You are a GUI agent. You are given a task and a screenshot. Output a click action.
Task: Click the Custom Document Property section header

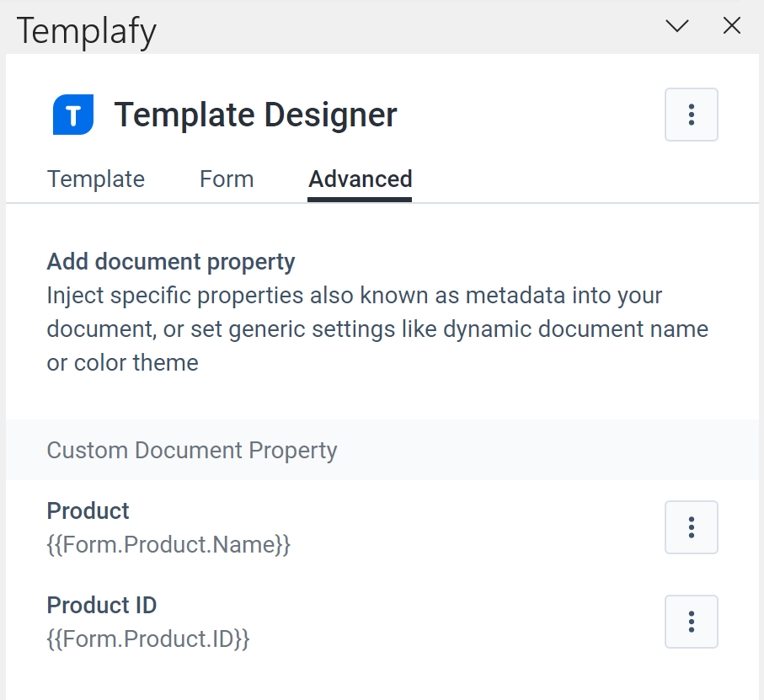click(x=191, y=451)
